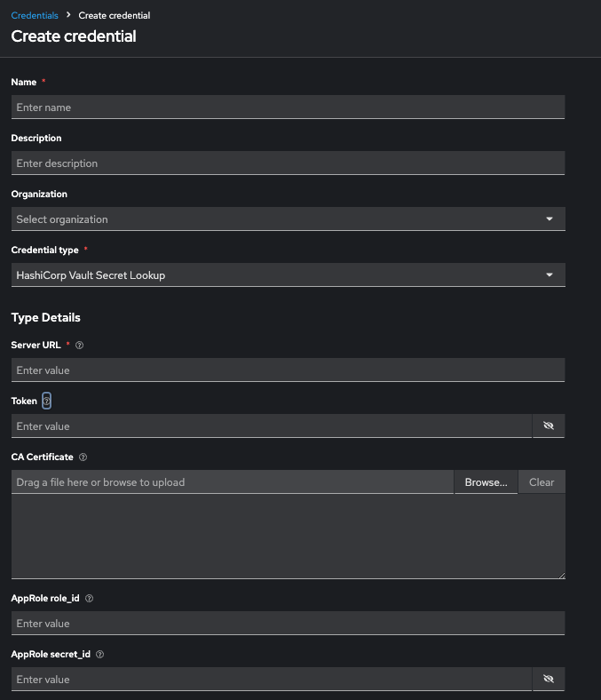Click the Server URL help icon
The width and height of the screenshot is (601, 700).
click(x=80, y=345)
